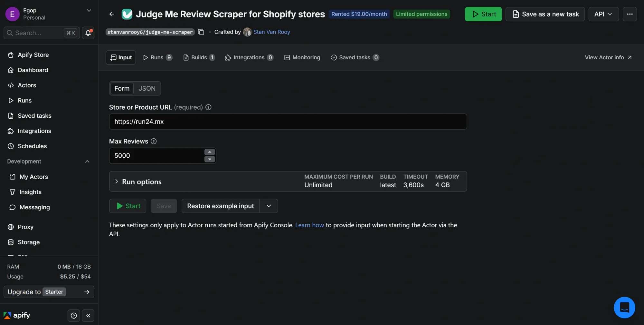Open View Actor info link
644x325 pixels.
608,57
